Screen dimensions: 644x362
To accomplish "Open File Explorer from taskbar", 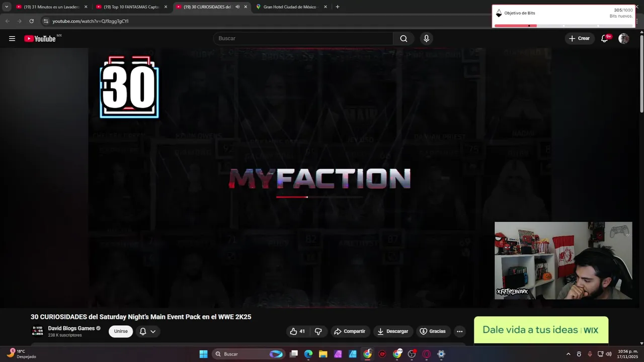I will (323, 354).
